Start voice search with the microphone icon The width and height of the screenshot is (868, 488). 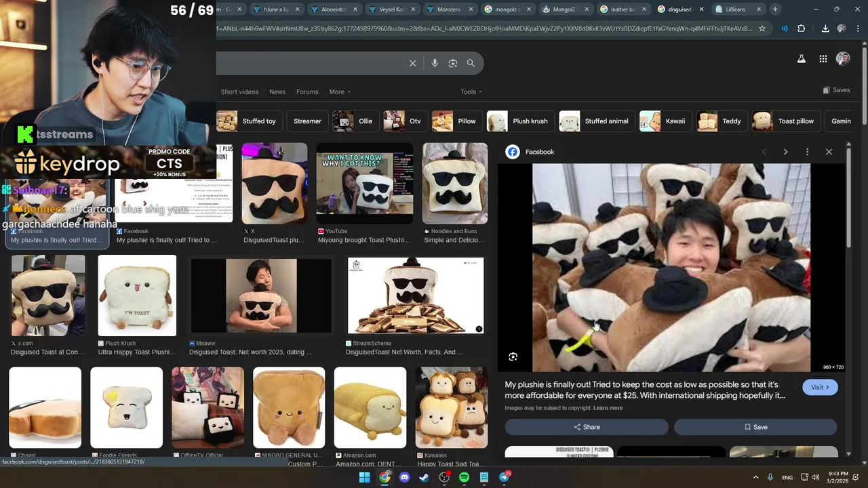pos(435,63)
